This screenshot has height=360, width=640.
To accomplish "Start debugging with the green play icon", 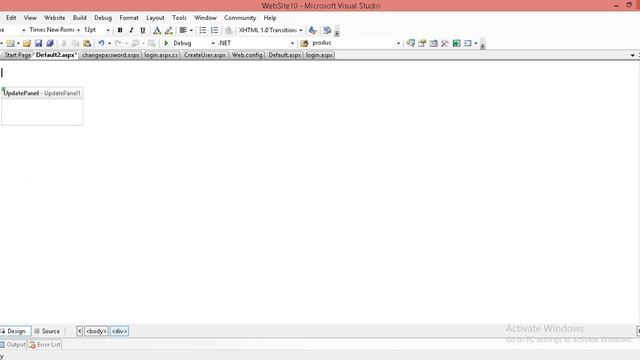I will 166,43.
